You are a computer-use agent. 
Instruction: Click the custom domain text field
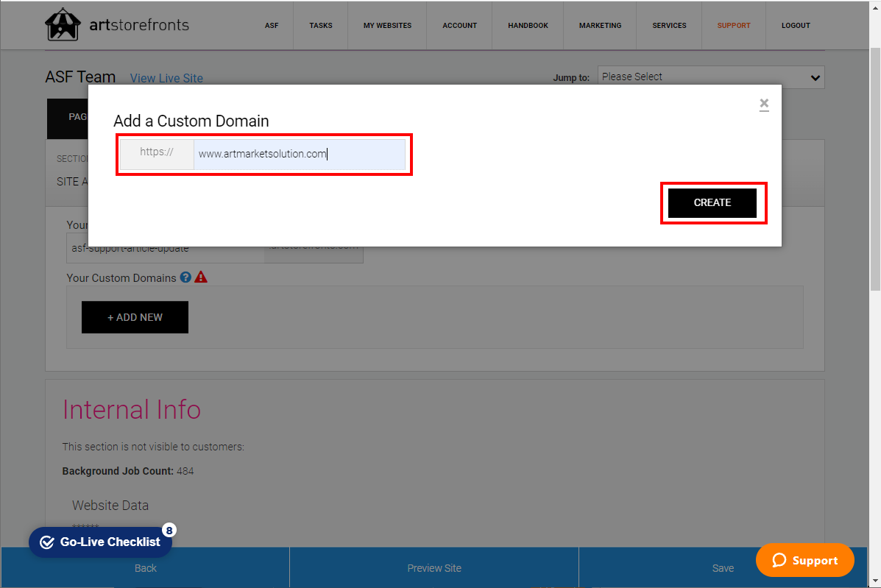(300, 154)
